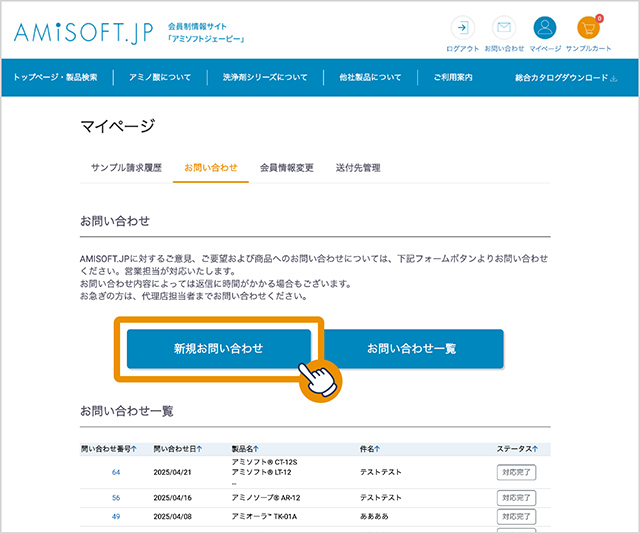The width and height of the screenshot is (640, 534).
Task: Open inquiry number 64 link
Action: (x=116, y=472)
